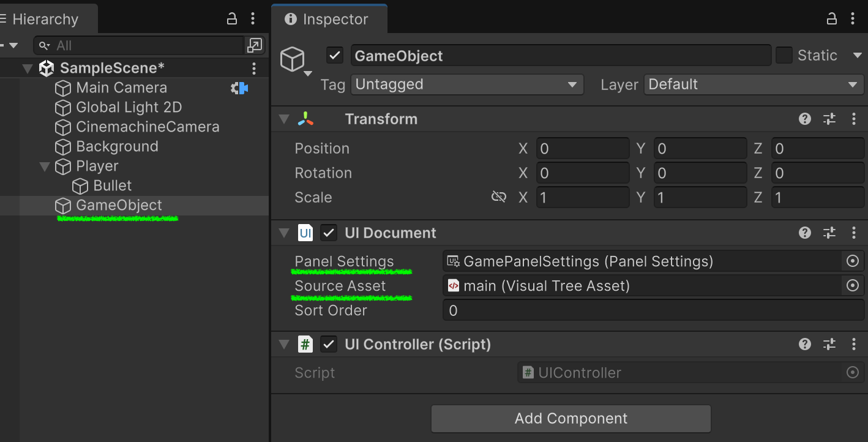Collapse the Player object in Hierarchy
868x442 pixels.
click(x=45, y=167)
